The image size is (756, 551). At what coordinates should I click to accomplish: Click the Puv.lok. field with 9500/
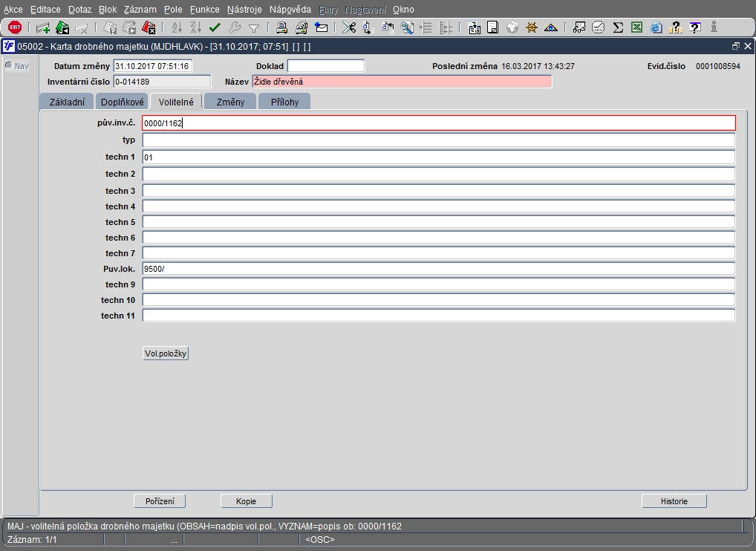439,269
